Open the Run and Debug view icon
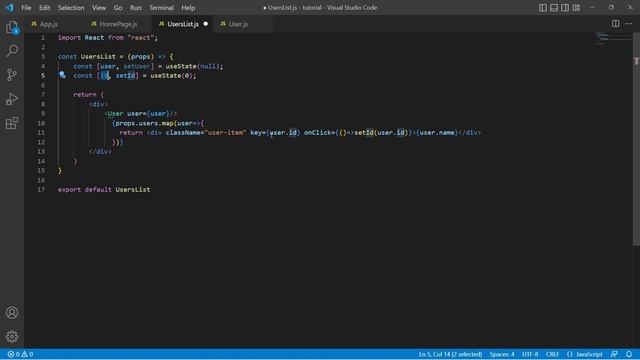The width and height of the screenshot is (640, 360). 12,99
